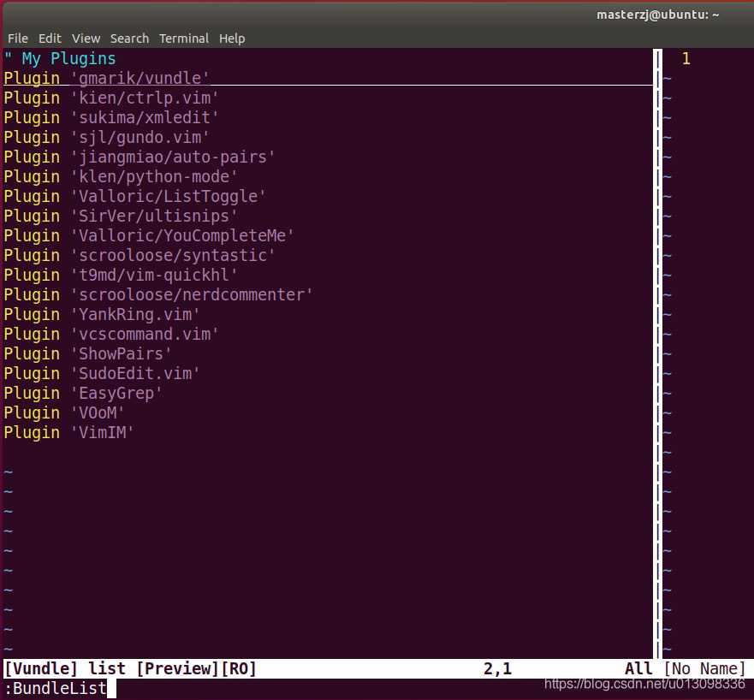Screen dimensions: 754x700
Task: Open the Search menu
Action: click(129, 38)
